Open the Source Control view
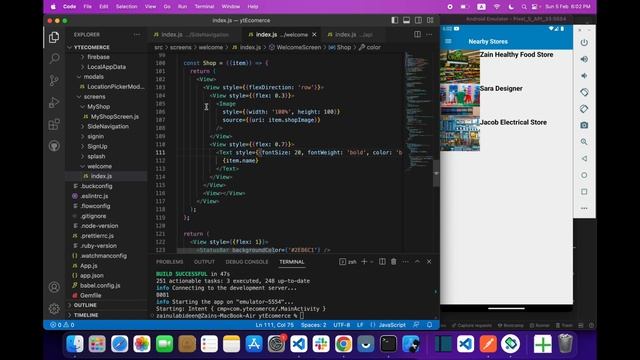Image resolution: width=640 pixels, height=360 pixels. click(54, 80)
